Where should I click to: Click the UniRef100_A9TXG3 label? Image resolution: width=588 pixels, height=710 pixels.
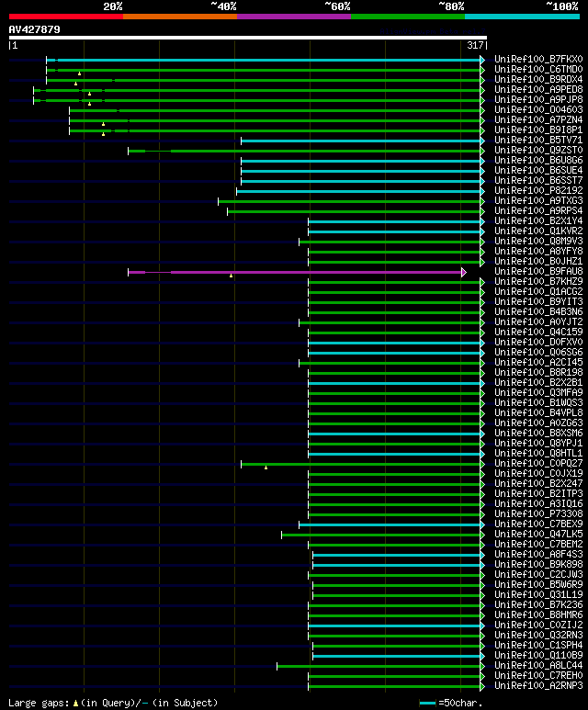538,200
